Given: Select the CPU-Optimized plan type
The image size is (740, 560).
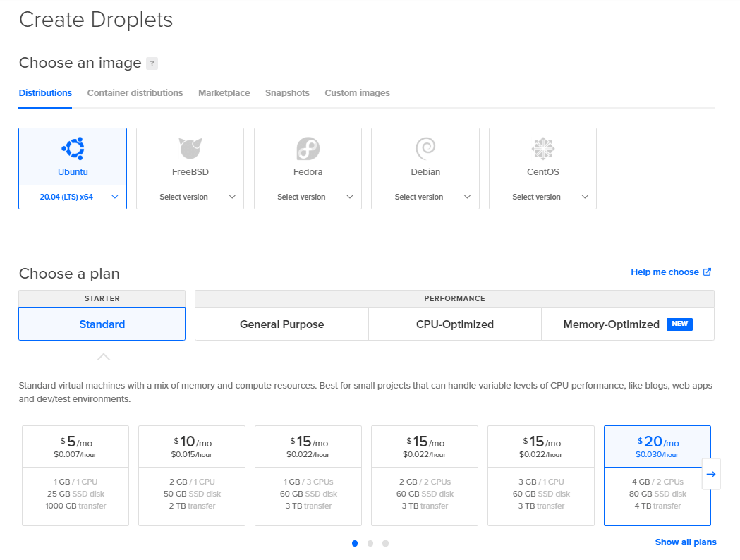Looking at the screenshot, I should pyautogui.click(x=454, y=324).
